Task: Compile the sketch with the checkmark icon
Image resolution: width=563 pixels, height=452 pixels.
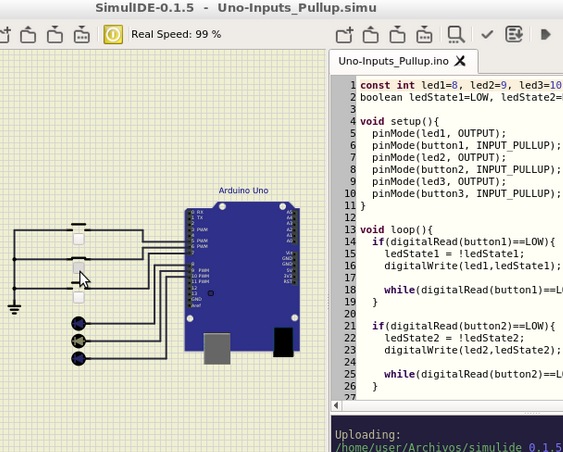Action: [487, 35]
